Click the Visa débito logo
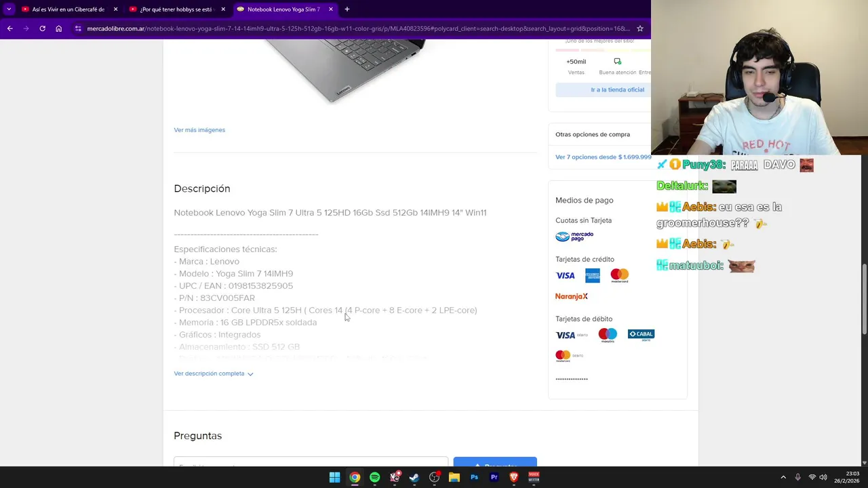This screenshot has height=488, width=868. pyautogui.click(x=572, y=335)
